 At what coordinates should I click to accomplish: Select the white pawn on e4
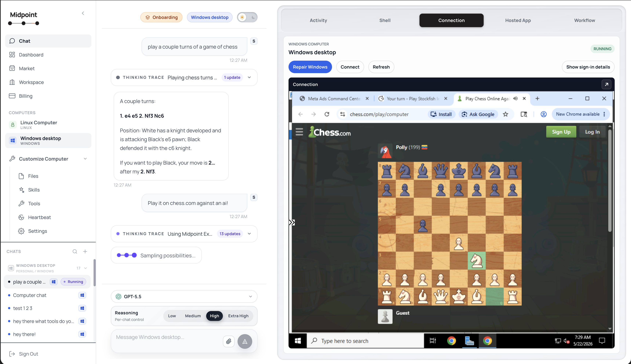click(x=459, y=243)
